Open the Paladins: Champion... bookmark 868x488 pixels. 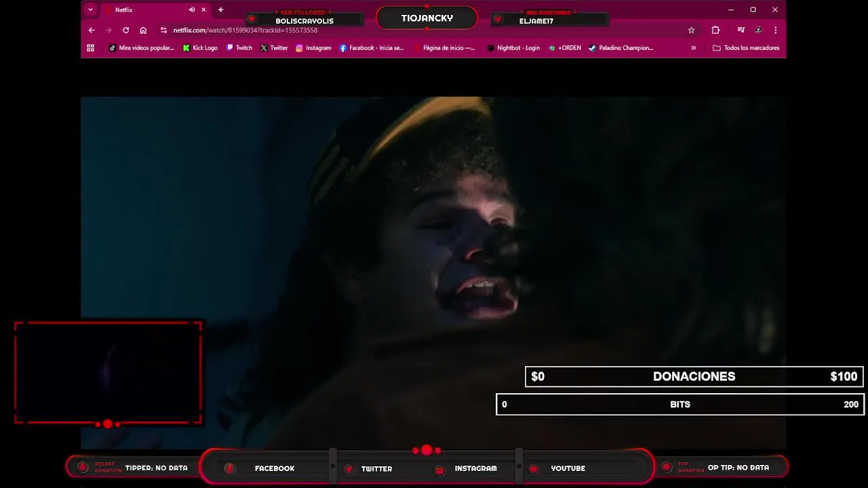pos(620,48)
